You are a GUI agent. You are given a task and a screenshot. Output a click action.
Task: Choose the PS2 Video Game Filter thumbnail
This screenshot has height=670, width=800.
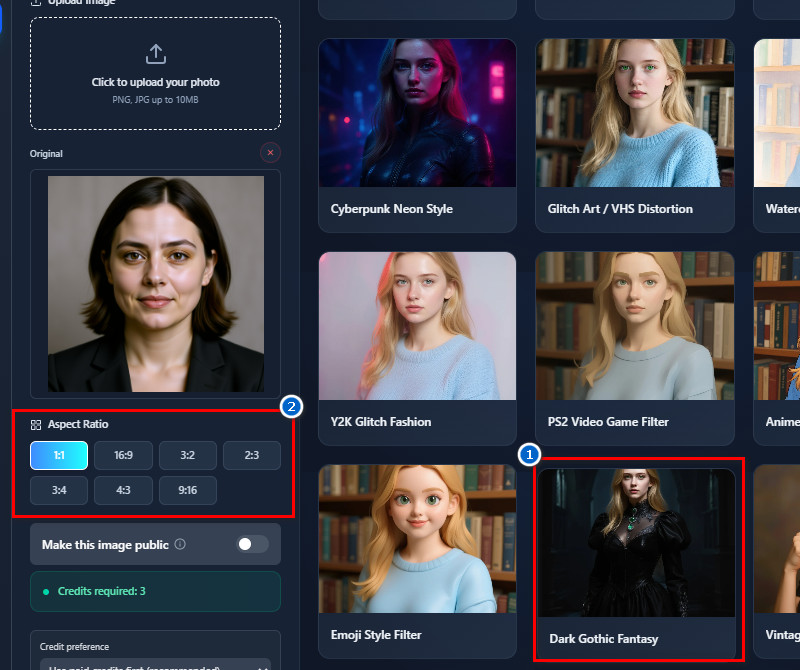click(x=635, y=326)
